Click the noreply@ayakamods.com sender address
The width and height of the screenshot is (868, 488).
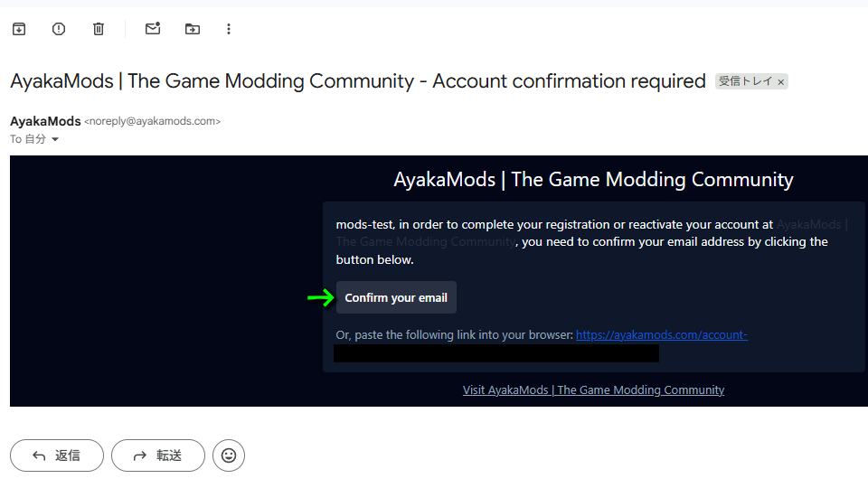(152, 121)
